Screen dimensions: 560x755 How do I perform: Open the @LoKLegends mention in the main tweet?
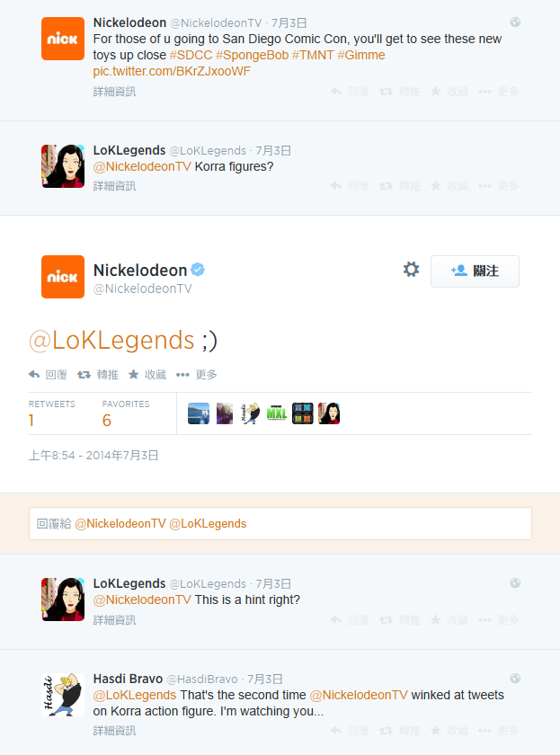pyautogui.click(x=111, y=340)
